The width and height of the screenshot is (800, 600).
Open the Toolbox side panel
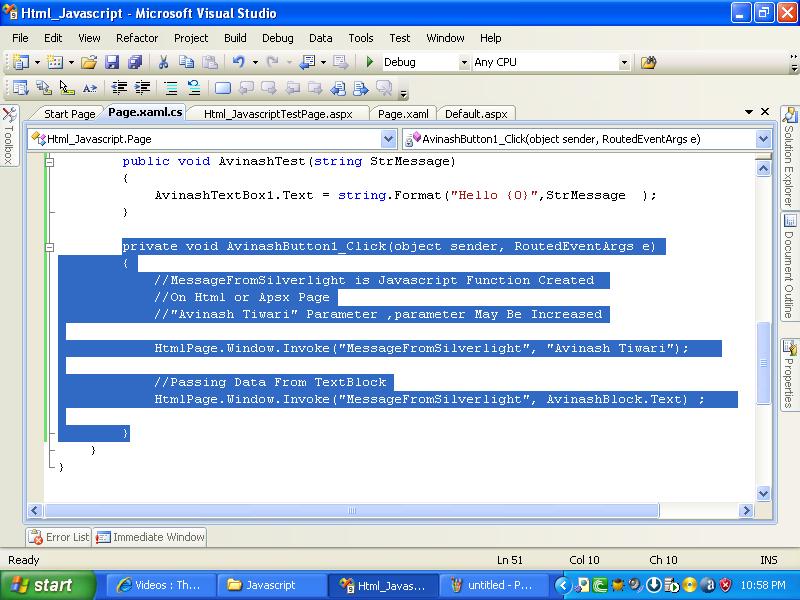point(9,136)
